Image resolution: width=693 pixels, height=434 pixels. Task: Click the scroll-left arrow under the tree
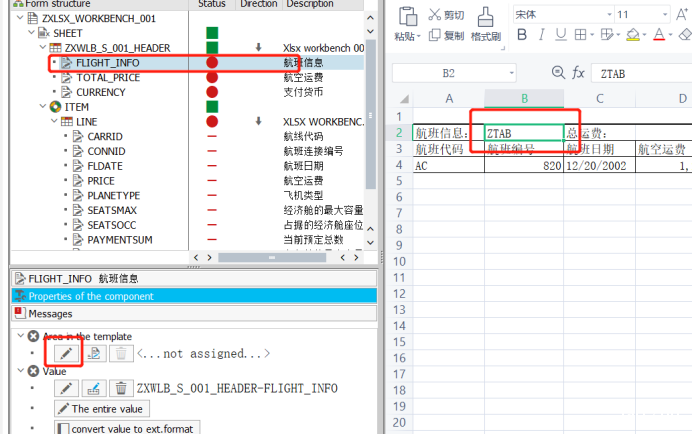[196, 257]
